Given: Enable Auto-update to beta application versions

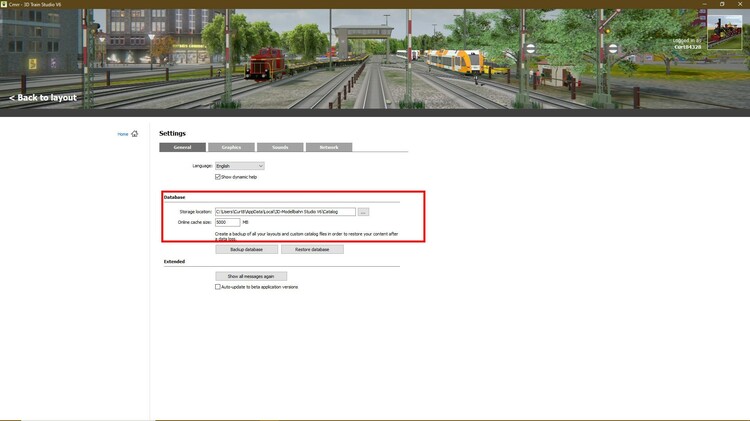Looking at the screenshot, I should coord(218,287).
